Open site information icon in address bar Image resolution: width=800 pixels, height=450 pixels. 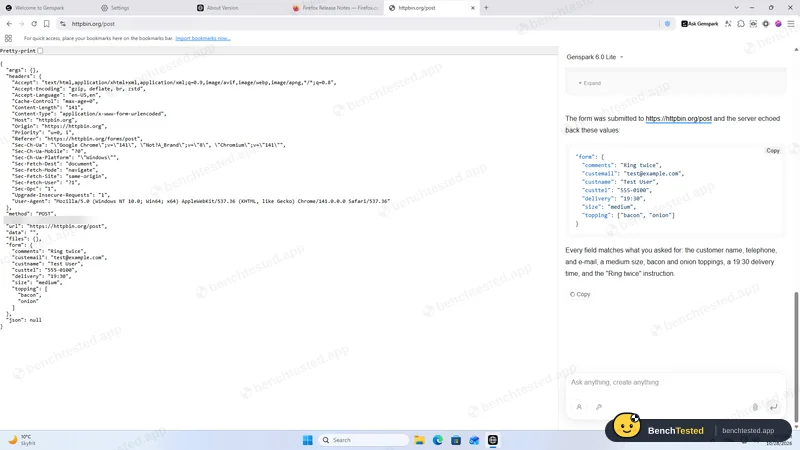pos(63,24)
